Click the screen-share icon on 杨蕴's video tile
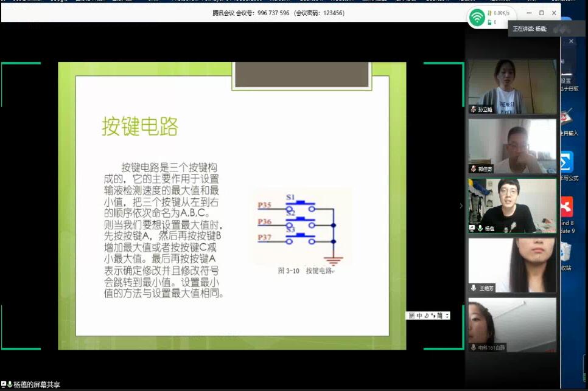588x391 pixels. click(x=472, y=228)
